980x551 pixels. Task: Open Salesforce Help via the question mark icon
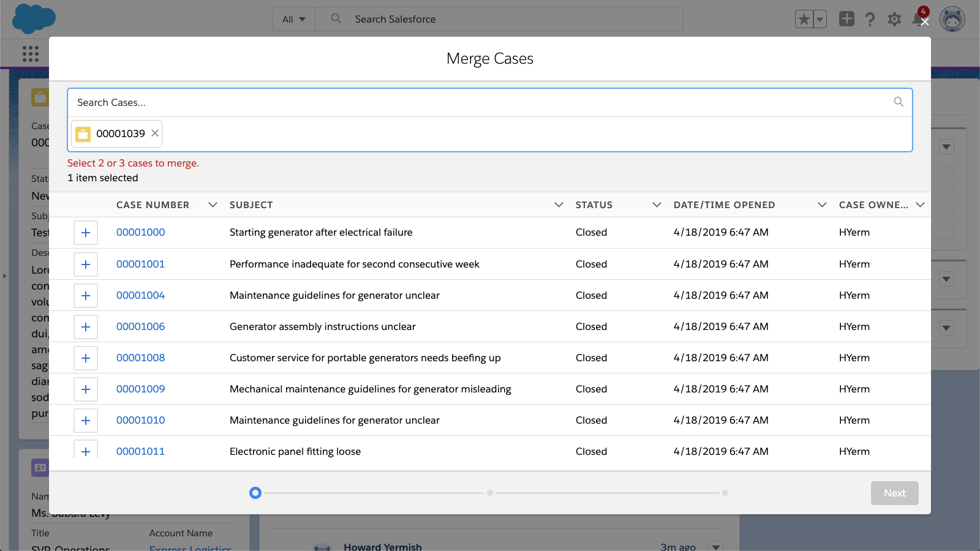tap(870, 19)
